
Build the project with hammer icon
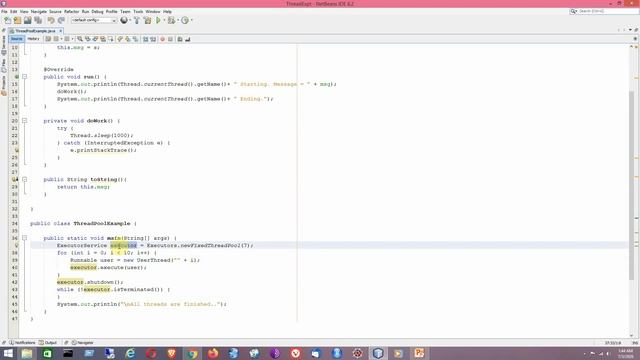[137, 20]
